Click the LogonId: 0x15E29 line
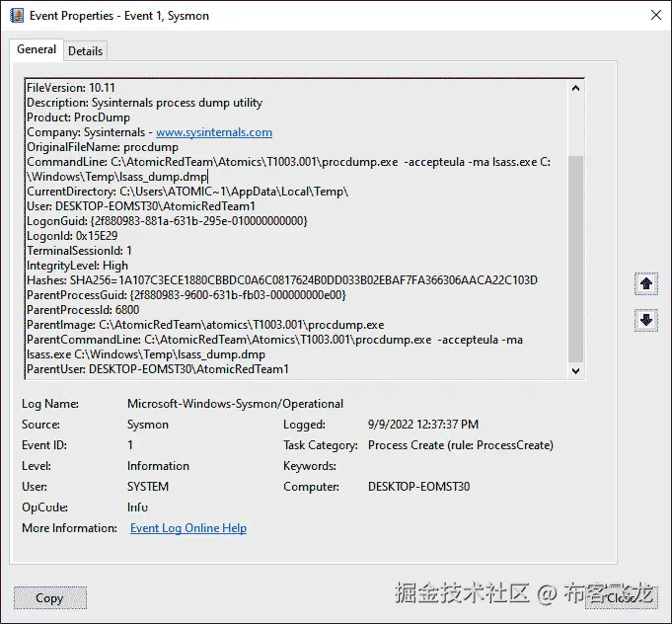The image size is (672, 624). click(72, 236)
